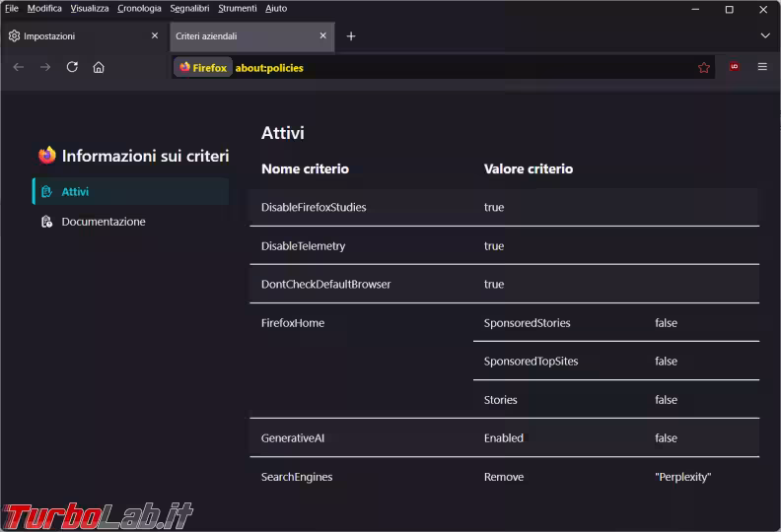Click the gear icon on Impostazioni tab
781x532 pixels.
click(15, 35)
